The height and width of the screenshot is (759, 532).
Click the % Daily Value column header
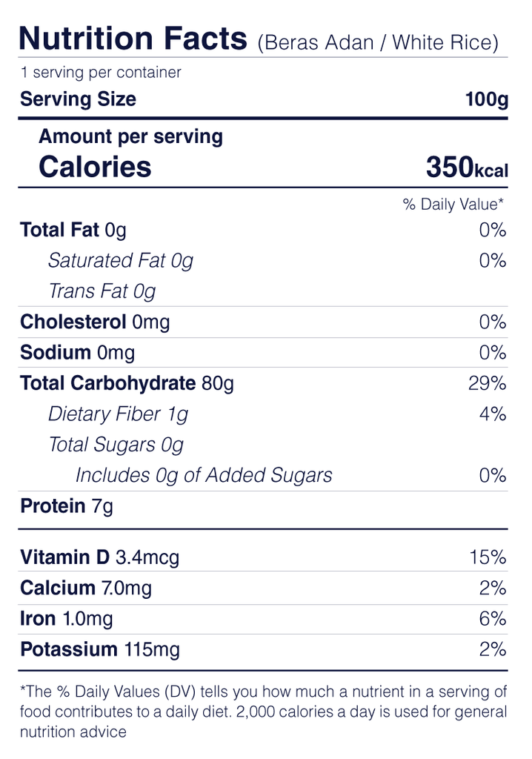click(x=453, y=205)
